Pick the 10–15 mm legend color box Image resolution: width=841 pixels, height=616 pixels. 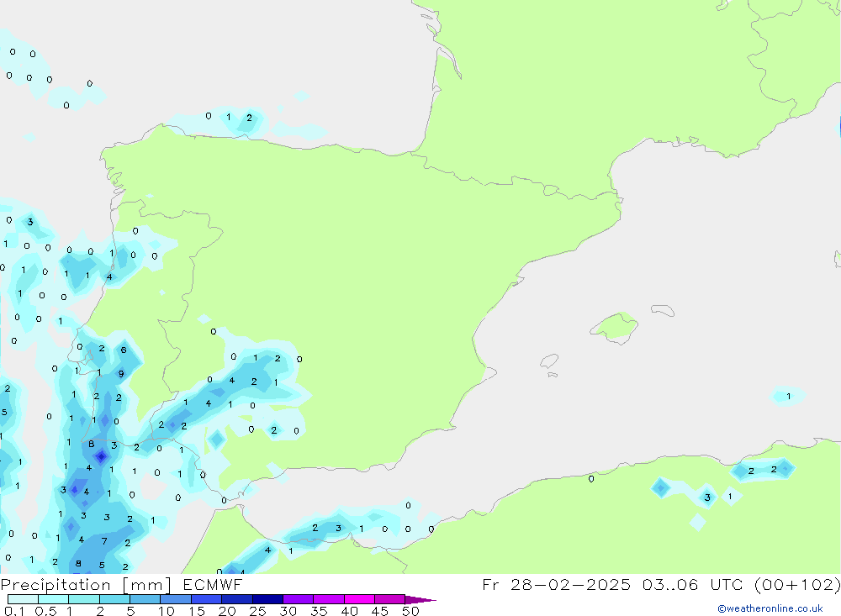click(x=176, y=599)
